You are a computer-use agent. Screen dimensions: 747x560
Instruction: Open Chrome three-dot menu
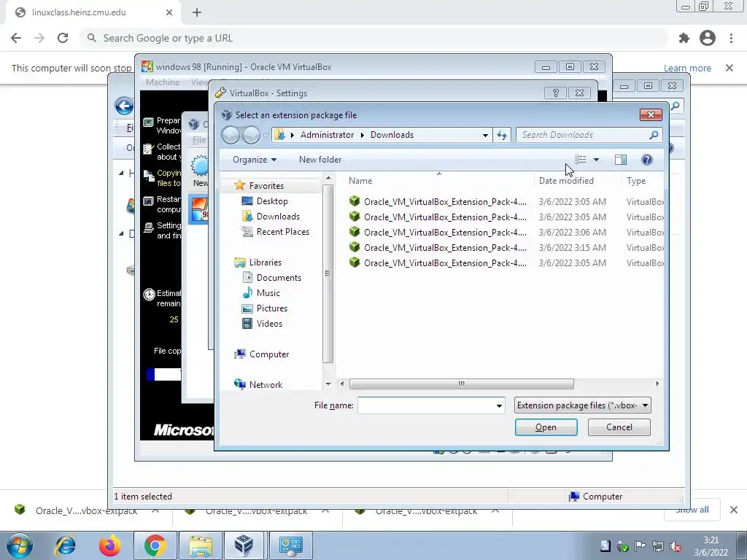point(731,38)
